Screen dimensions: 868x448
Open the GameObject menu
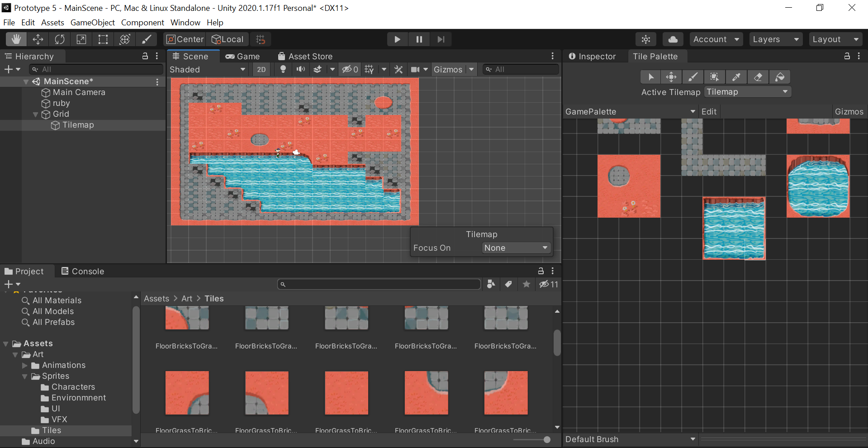pos(93,23)
